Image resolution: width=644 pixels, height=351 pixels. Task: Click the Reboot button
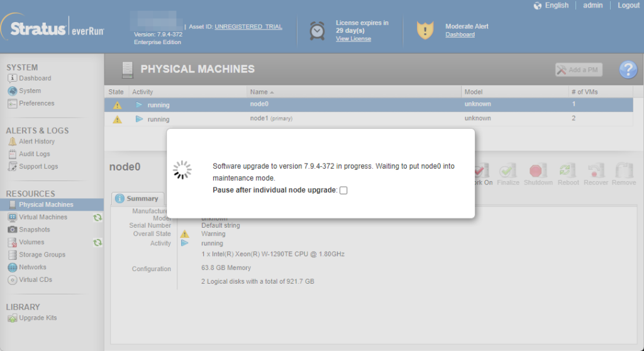(568, 174)
